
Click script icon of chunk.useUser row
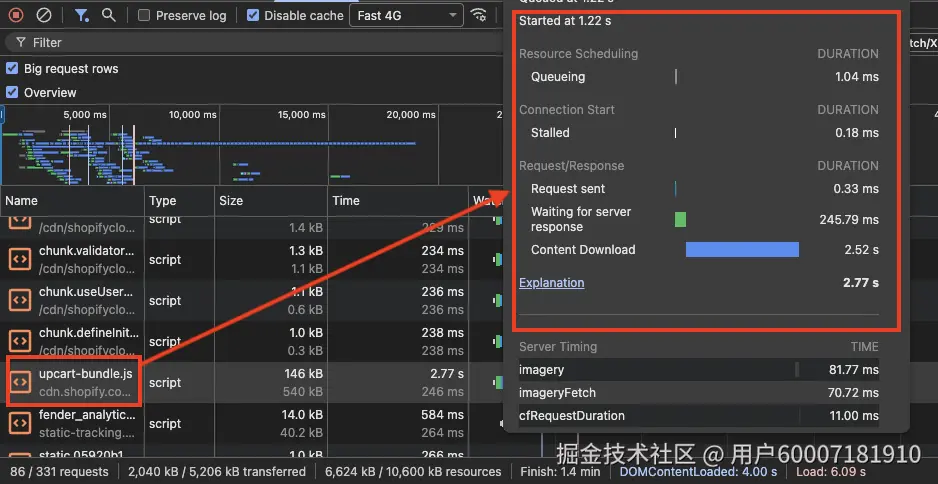tap(20, 300)
